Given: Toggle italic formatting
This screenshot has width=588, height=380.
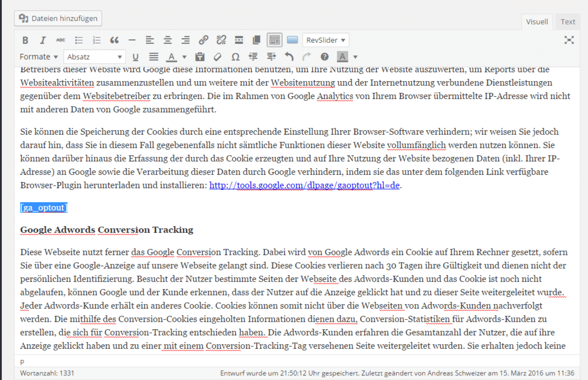Looking at the screenshot, I should click(43, 40).
